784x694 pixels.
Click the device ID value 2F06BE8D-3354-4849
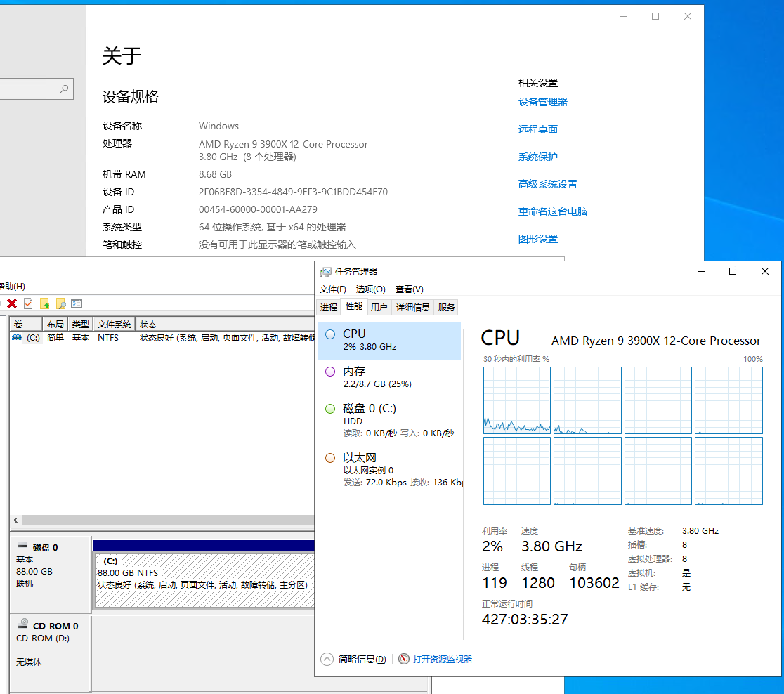point(293,192)
